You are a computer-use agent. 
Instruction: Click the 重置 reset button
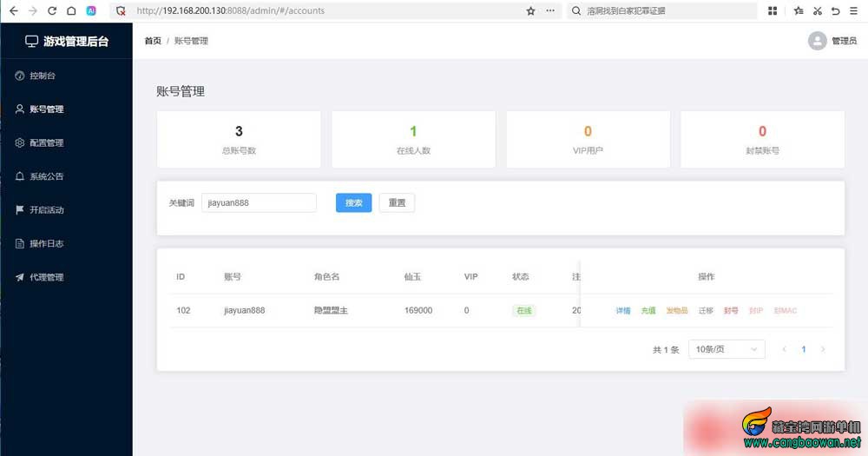point(397,202)
